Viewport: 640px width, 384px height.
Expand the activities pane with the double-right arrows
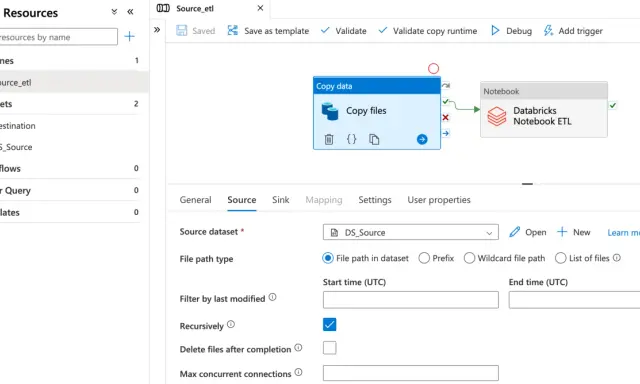[157, 30]
